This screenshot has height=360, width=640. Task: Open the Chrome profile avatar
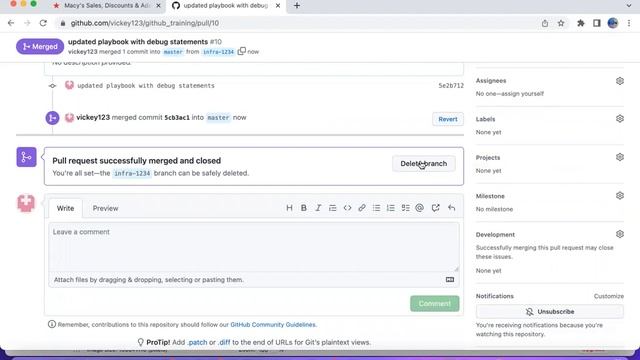click(x=613, y=23)
